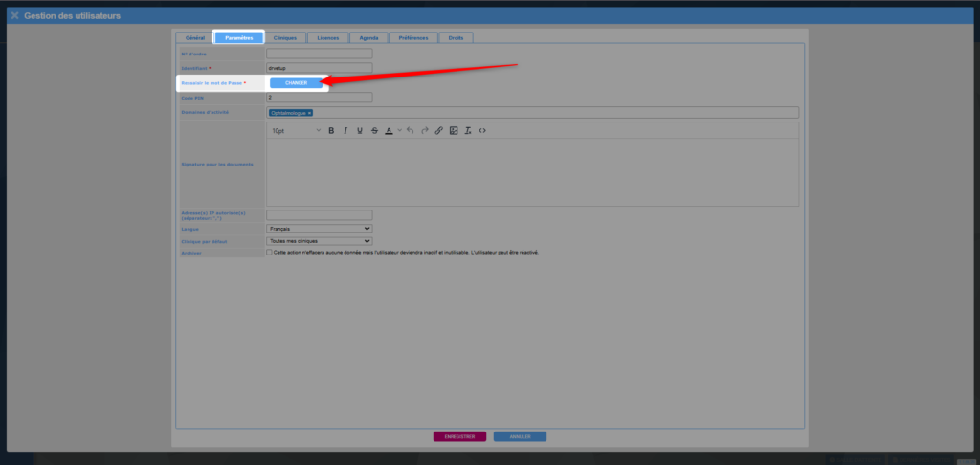Clear formatting in signature editor

pos(468,130)
